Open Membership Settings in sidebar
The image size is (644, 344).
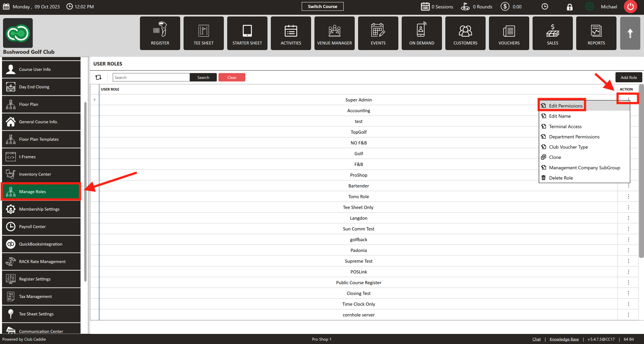41,209
